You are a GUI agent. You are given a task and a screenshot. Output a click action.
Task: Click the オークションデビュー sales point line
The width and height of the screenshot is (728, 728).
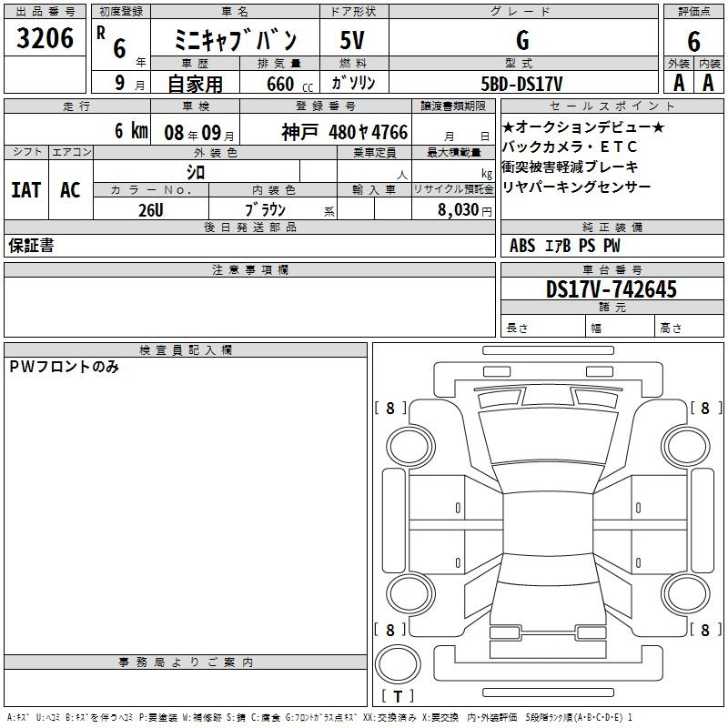pyautogui.click(x=583, y=126)
